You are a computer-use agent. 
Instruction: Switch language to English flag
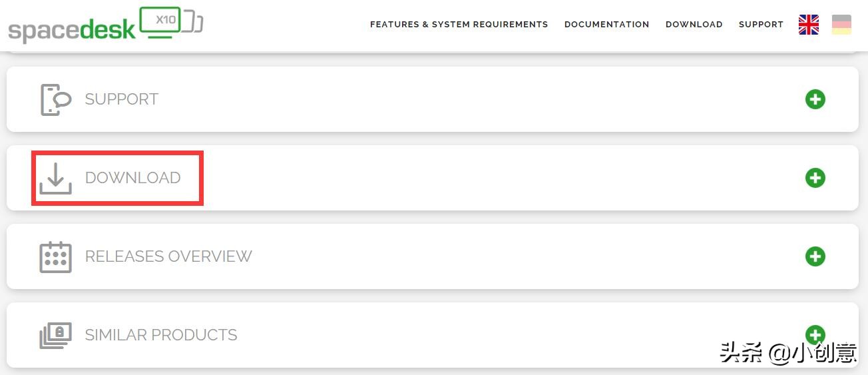click(809, 25)
